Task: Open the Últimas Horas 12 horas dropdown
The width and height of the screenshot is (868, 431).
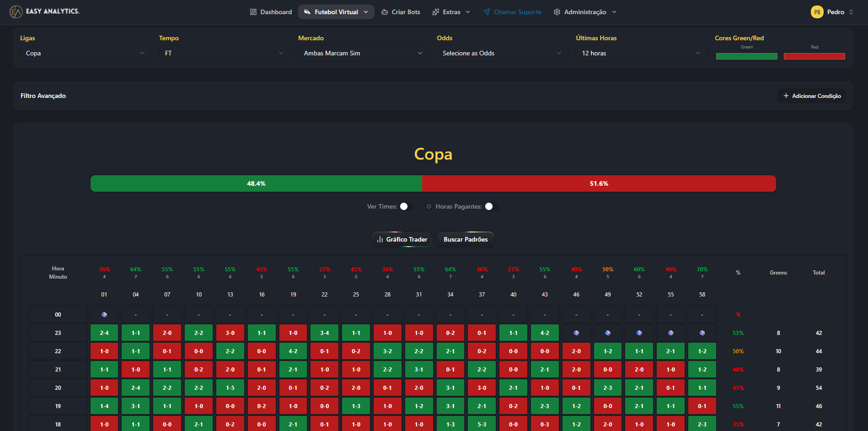Action: point(641,53)
